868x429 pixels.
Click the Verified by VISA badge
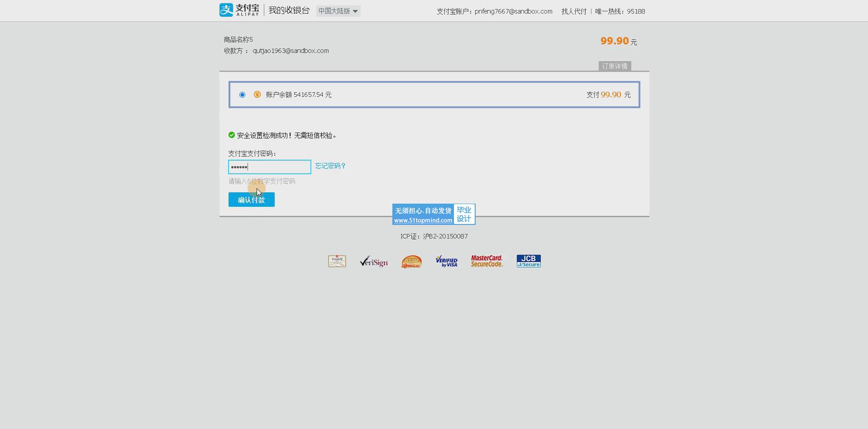(447, 261)
